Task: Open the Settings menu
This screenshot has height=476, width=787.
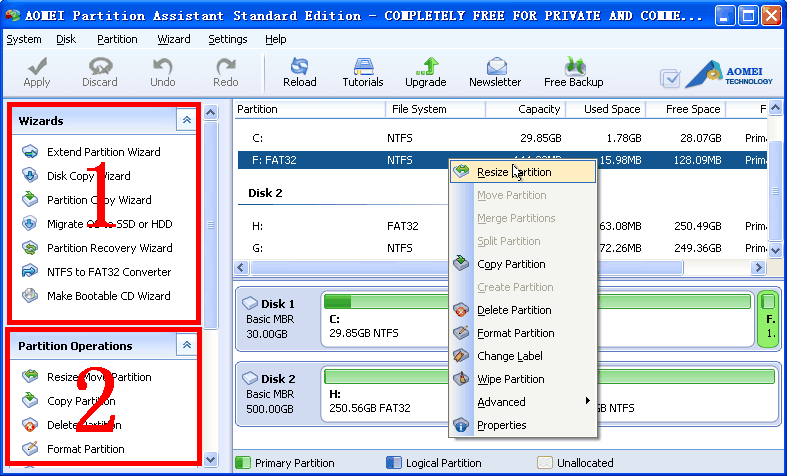Action: tap(228, 39)
